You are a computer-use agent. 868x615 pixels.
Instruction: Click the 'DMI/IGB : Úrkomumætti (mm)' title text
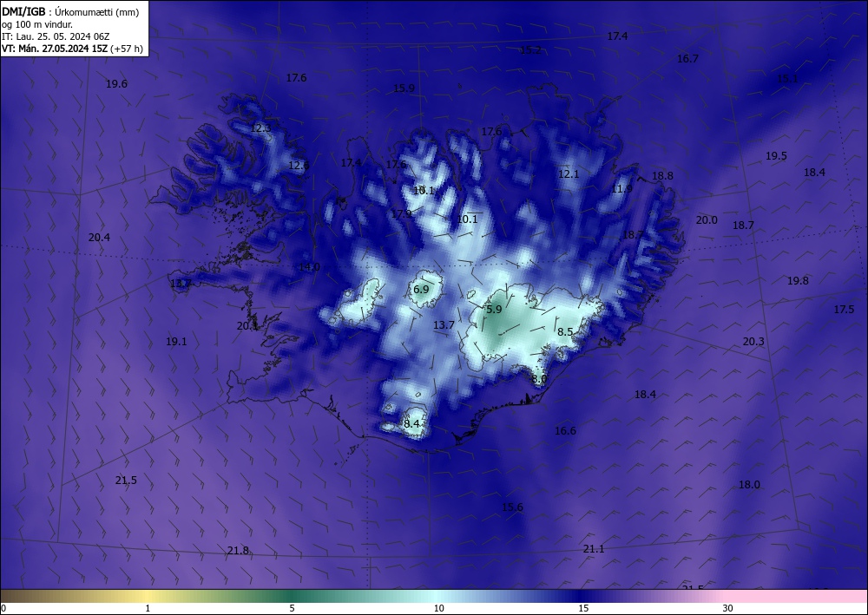pyautogui.click(x=70, y=11)
